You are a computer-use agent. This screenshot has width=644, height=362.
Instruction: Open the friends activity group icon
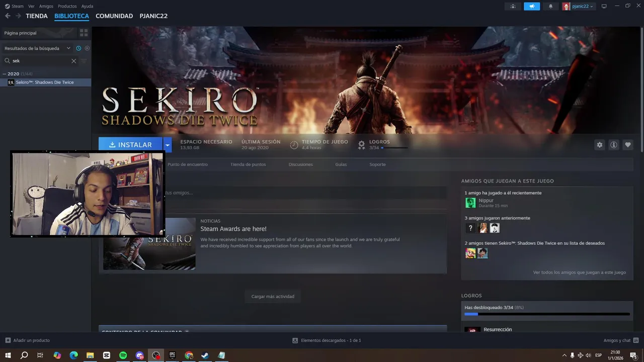(x=513, y=6)
